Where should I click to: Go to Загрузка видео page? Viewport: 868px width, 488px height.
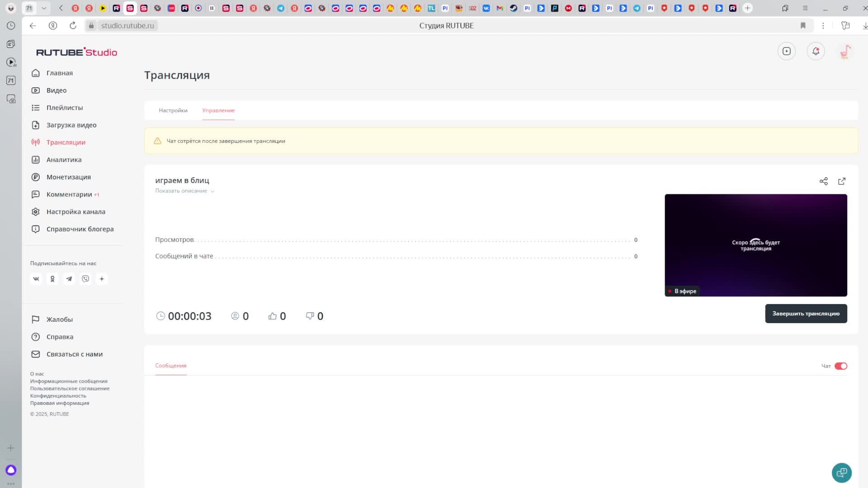point(71,125)
